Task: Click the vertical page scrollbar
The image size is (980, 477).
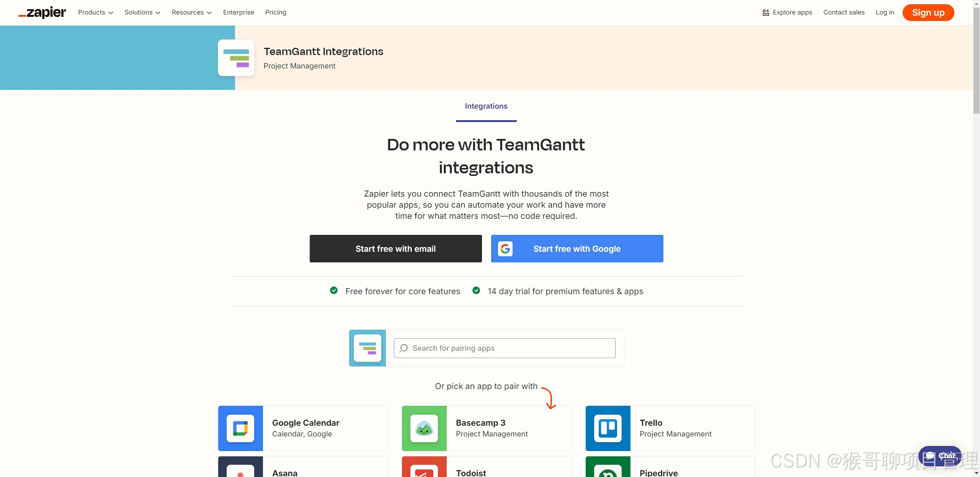Action: pos(976,61)
